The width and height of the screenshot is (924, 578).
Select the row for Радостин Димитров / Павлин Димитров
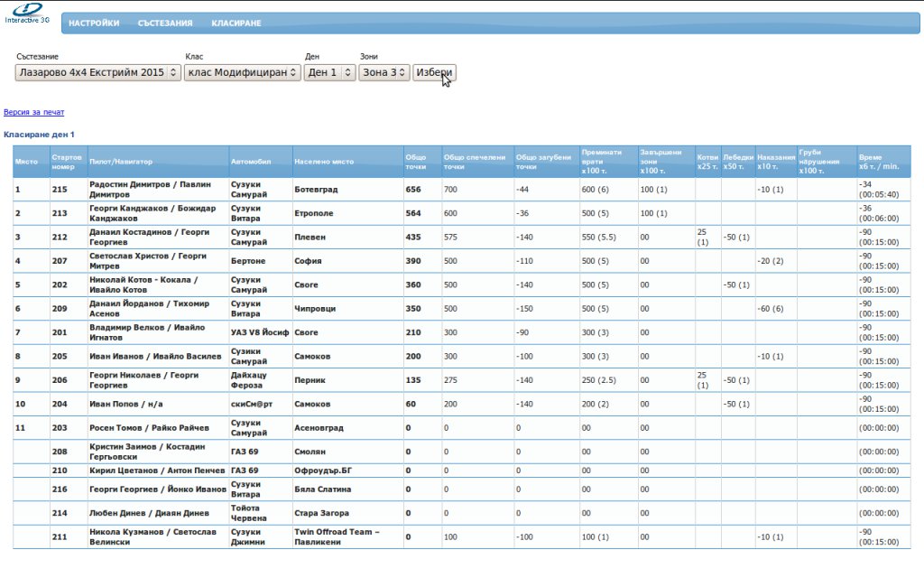pos(153,189)
